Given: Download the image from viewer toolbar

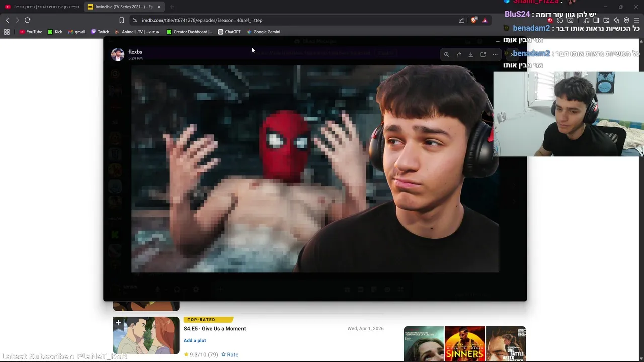Looking at the screenshot, I should click(471, 54).
